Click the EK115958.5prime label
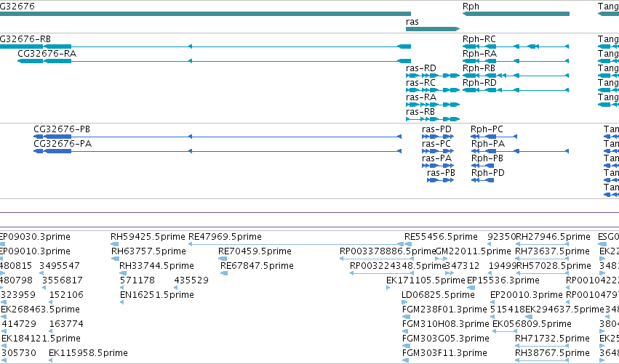 (x=88, y=353)
